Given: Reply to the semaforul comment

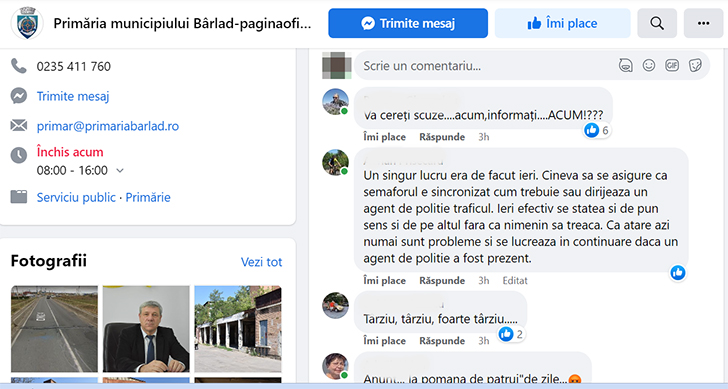Looking at the screenshot, I should pos(442,280).
